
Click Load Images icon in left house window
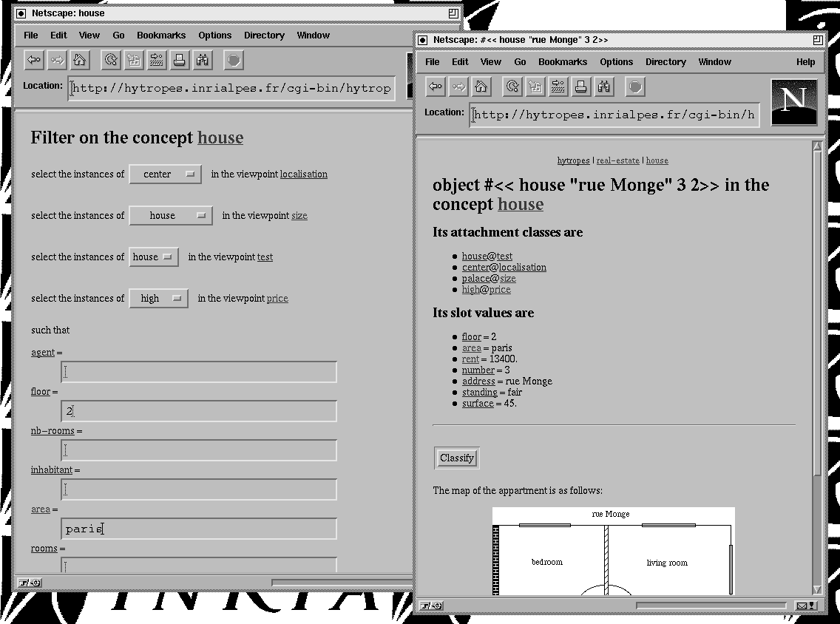click(134, 60)
